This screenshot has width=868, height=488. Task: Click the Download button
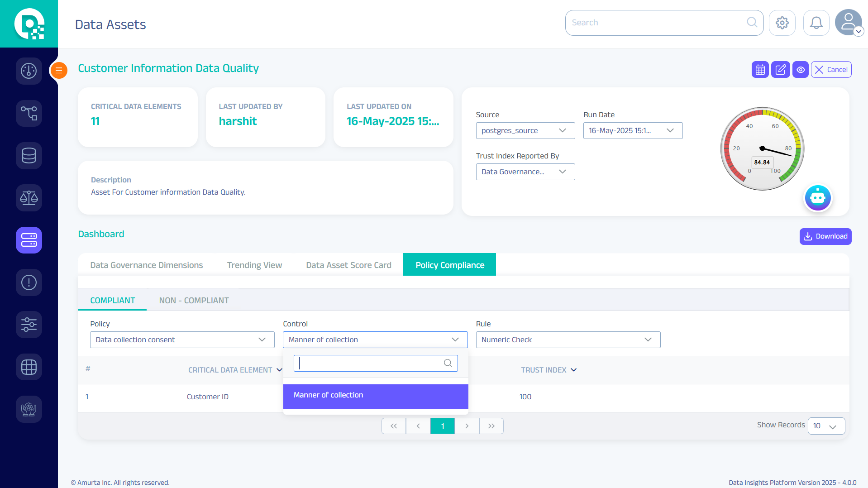825,236
